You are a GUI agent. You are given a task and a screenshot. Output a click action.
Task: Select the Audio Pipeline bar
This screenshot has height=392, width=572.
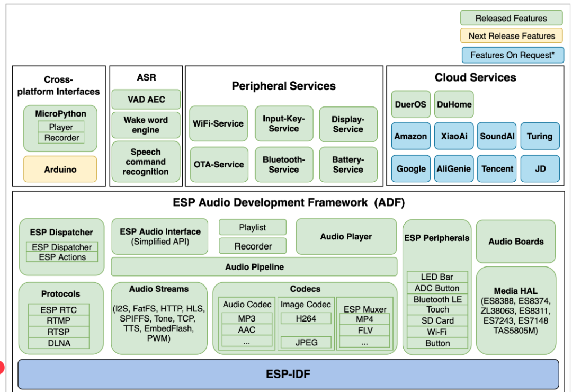pyautogui.click(x=254, y=267)
